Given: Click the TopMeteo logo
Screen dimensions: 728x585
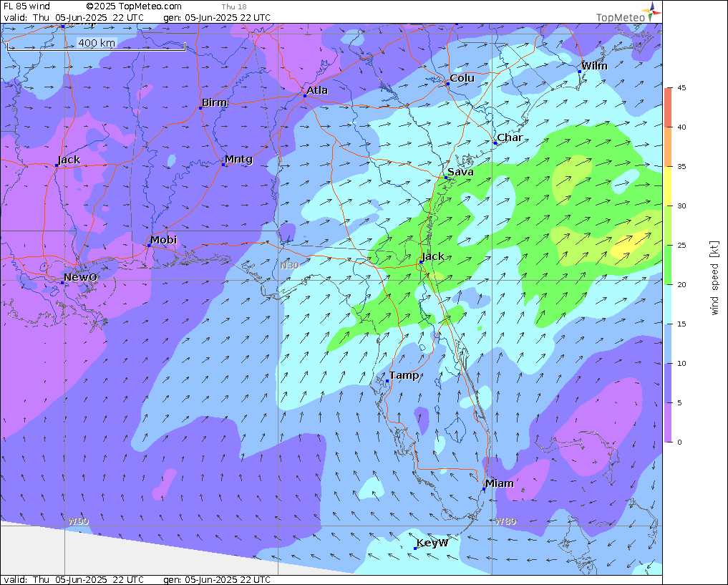Looking at the screenshot, I should tap(628, 13).
